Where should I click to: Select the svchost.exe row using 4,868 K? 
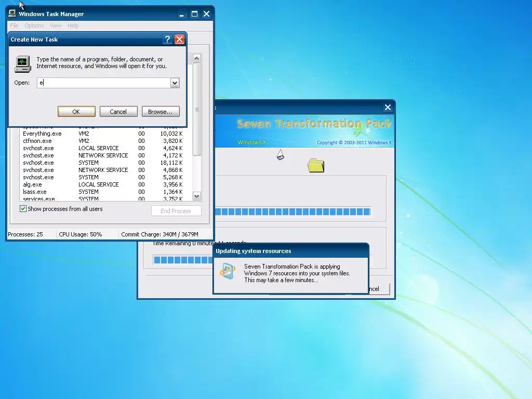105,170
